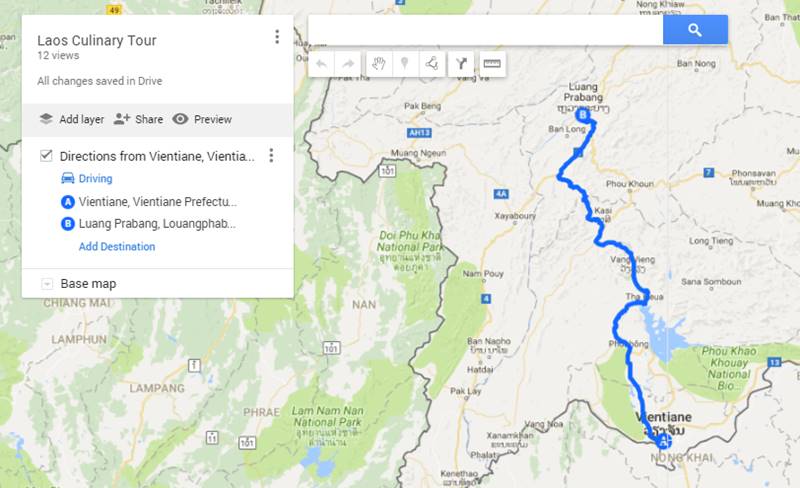Click Add layer
Screen dimensions: 800x488
tap(71, 119)
